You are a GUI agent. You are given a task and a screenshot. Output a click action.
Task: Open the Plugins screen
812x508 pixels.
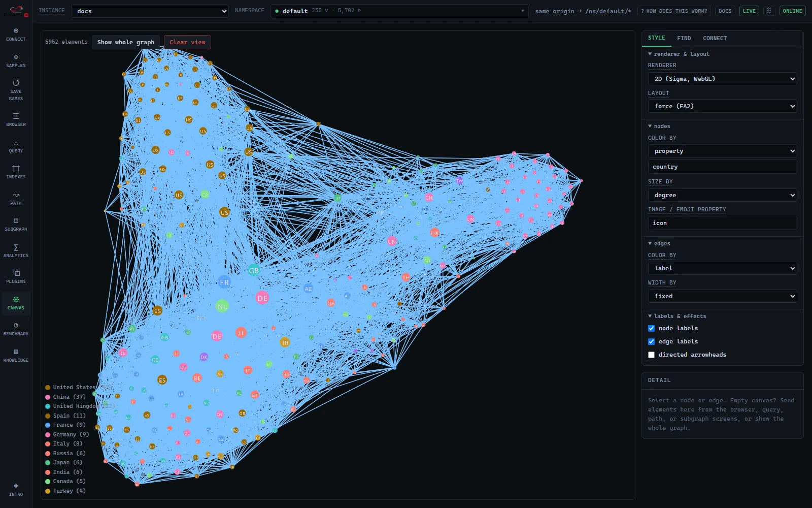pyautogui.click(x=16, y=277)
